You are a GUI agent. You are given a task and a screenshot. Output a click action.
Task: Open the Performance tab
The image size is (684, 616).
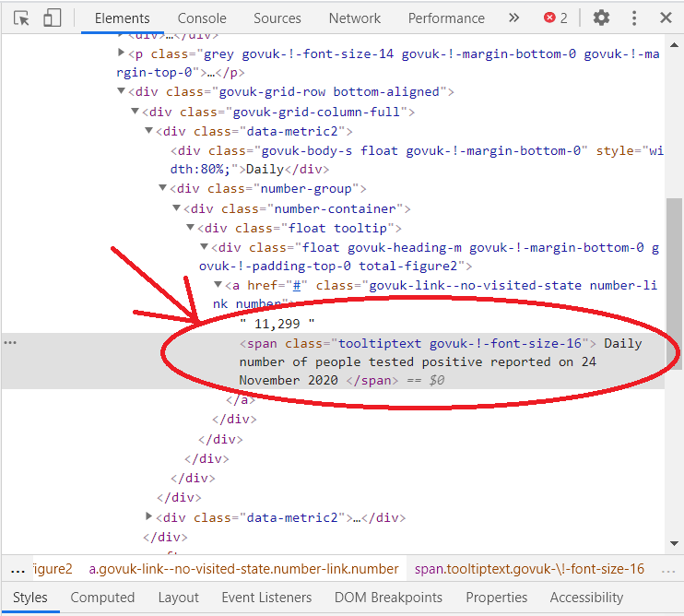pos(446,18)
